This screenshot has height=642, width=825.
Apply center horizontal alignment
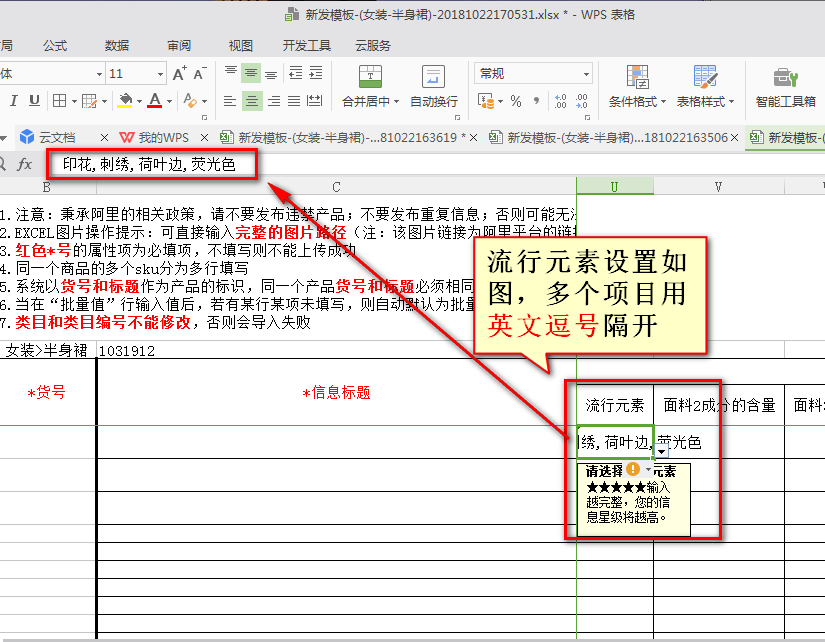251,101
